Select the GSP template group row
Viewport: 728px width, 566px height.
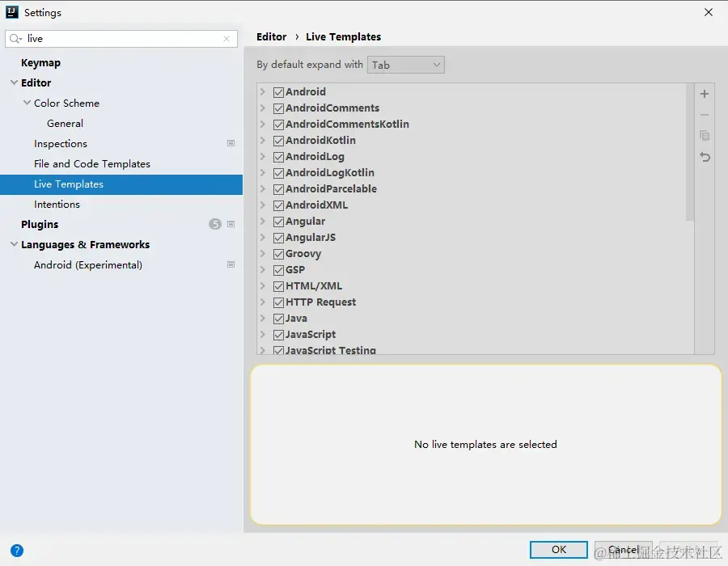point(472,270)
